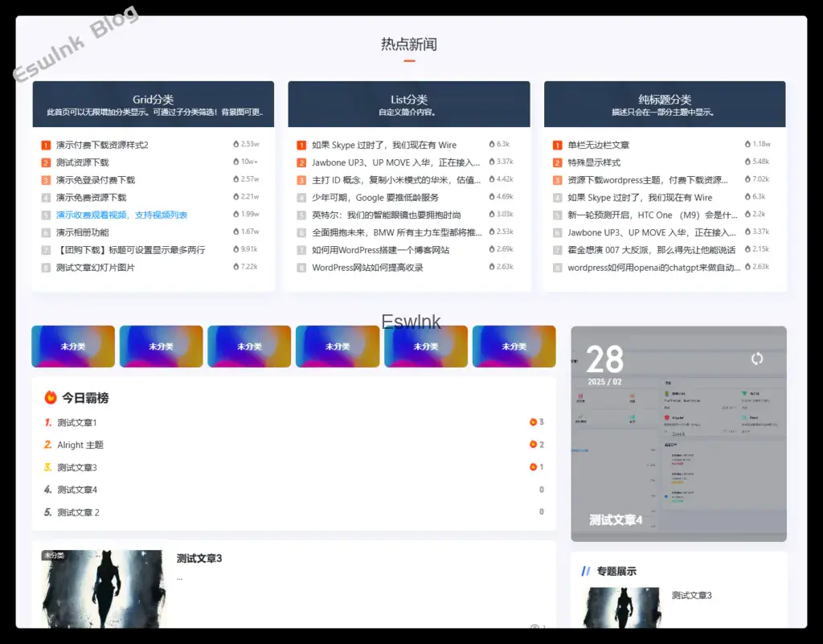Open the Grid分类 category header
The height and width of the screenshot is (644, 823).
click(153, 104)
